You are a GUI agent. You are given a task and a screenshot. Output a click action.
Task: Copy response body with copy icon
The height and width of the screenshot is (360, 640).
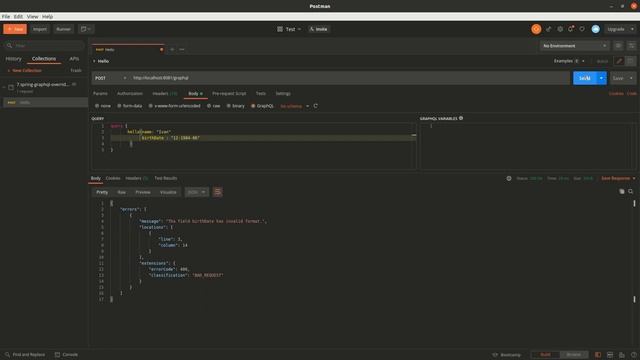622,191
